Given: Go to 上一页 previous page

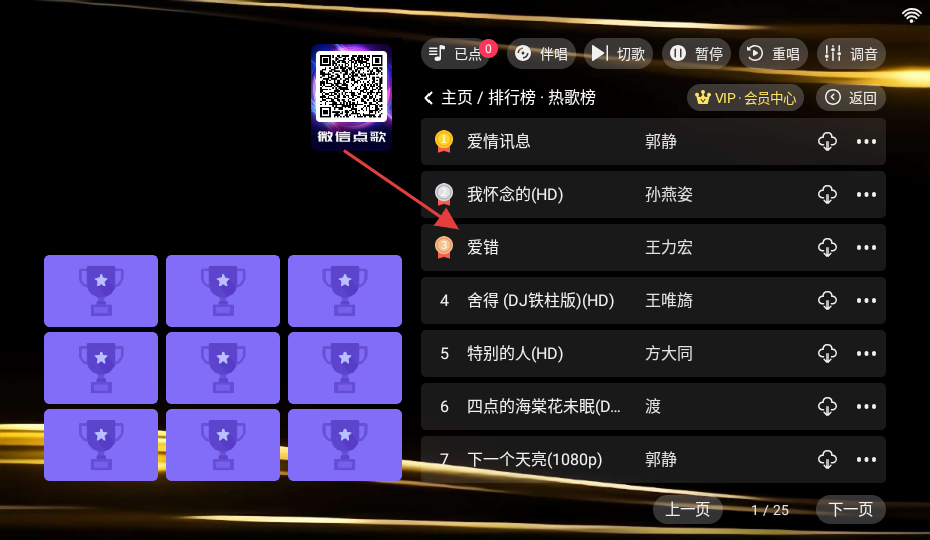Looking at the screenshot, I should tap(687, 509).
